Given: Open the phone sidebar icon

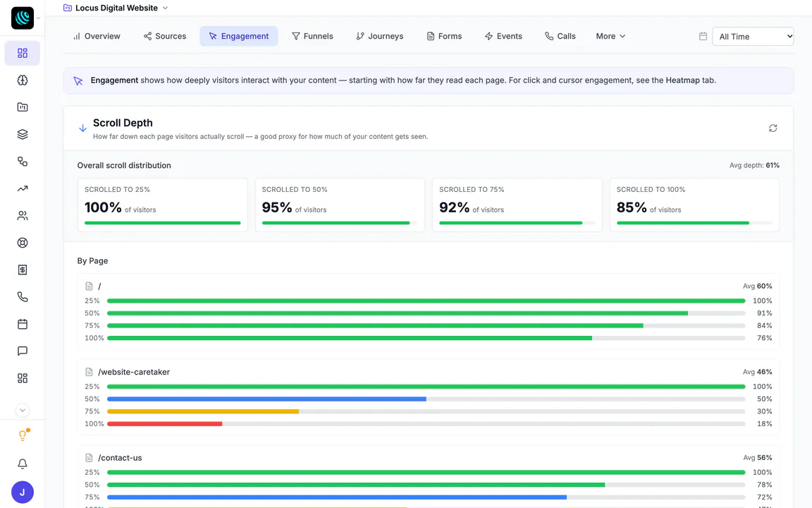Looking at the screenshot, I should tap(23, 297).
